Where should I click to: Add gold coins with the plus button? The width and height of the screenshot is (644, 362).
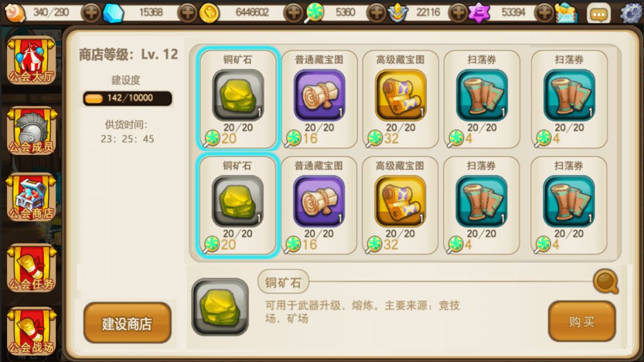pyautogui.click(x=293, y=13)
